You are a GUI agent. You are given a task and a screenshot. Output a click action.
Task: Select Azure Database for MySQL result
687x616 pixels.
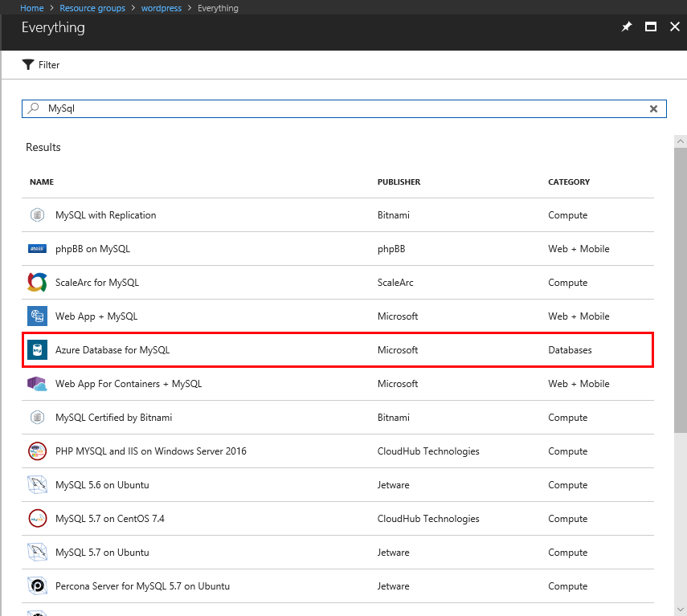[x=337, y=350]
